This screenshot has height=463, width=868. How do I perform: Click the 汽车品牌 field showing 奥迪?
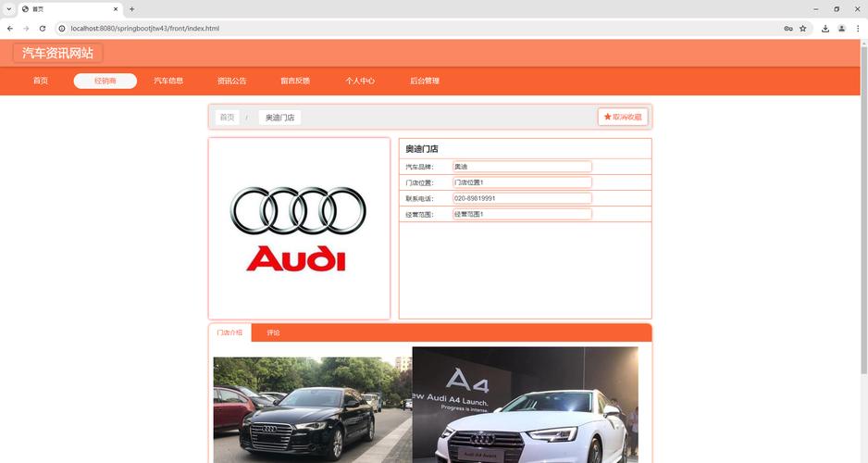(522, 167)
